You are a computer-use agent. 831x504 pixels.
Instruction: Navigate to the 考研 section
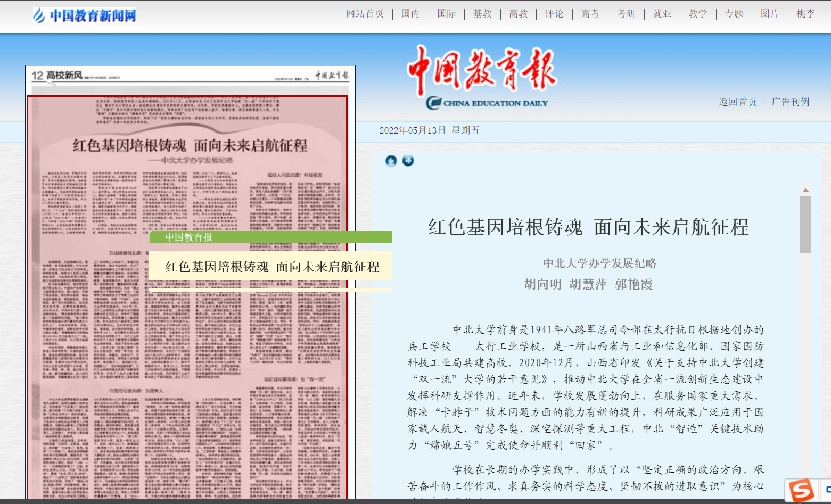point(626,14)
